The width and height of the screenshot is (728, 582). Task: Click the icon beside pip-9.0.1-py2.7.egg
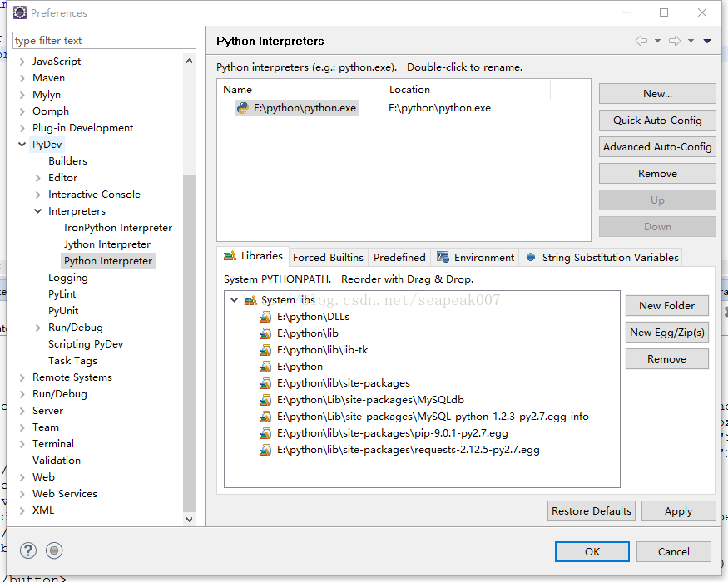coord(265,433)
